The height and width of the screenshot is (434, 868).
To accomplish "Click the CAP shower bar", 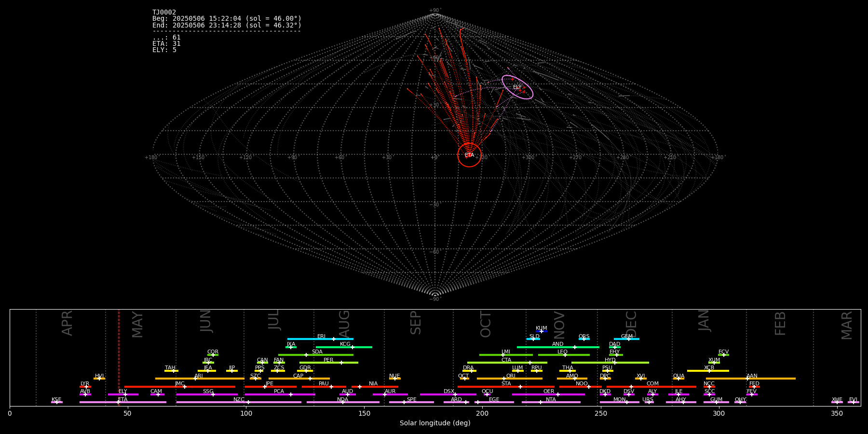I will click(299, 379).
